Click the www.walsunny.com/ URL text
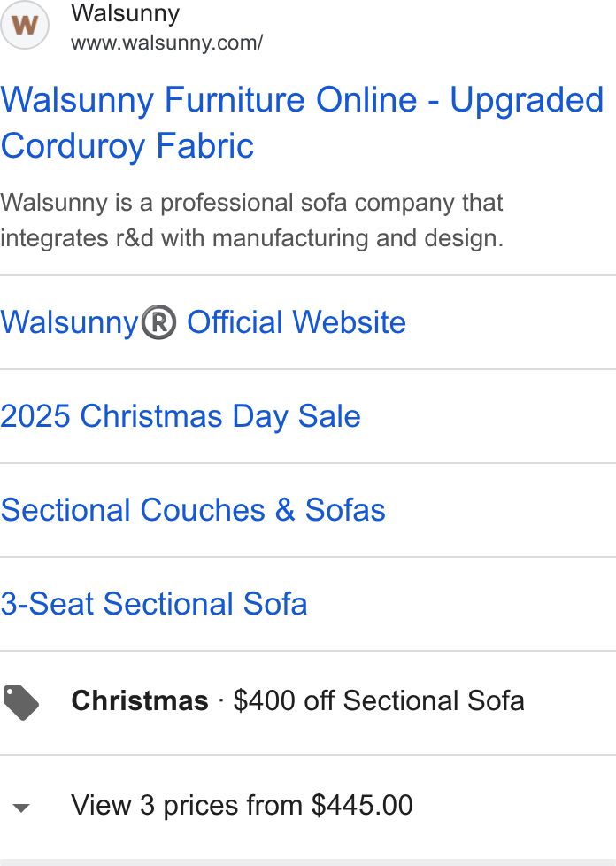 pos(166,43)
